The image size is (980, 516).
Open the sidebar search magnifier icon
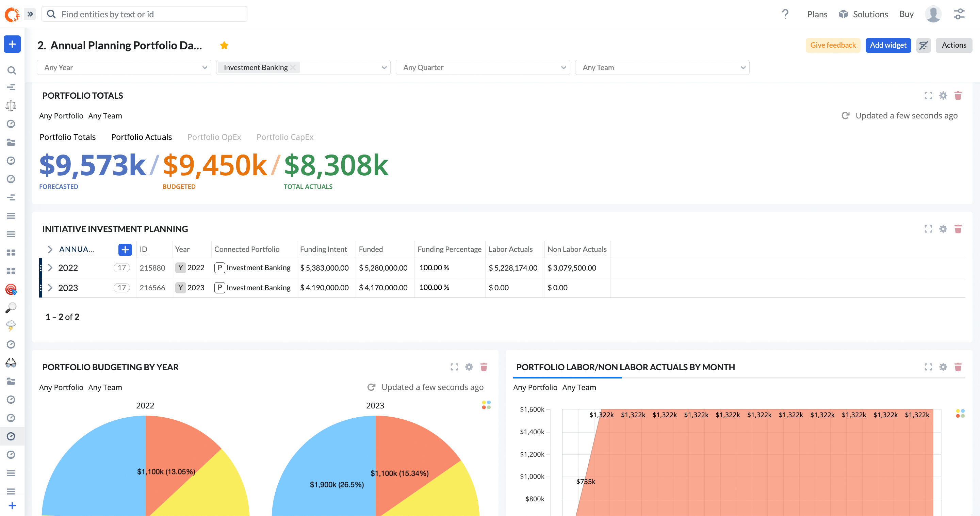pyautogui.click(x=11, y=70)
